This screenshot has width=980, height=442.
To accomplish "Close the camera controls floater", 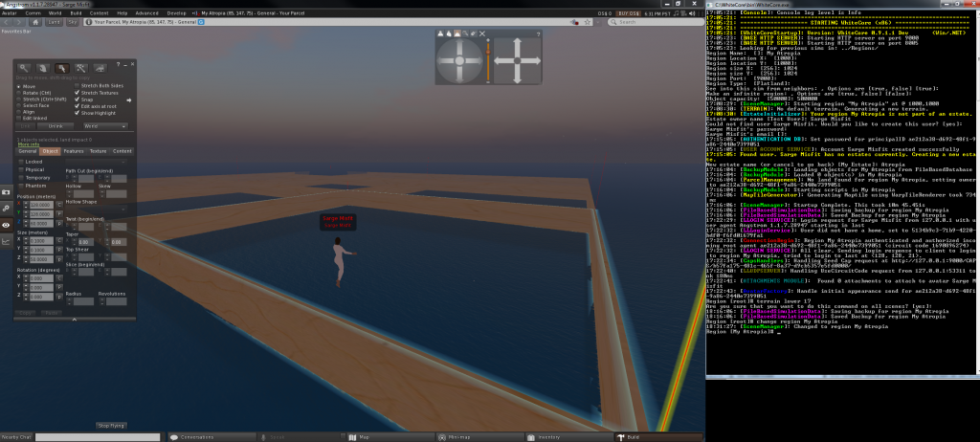I will pos(482,33).
